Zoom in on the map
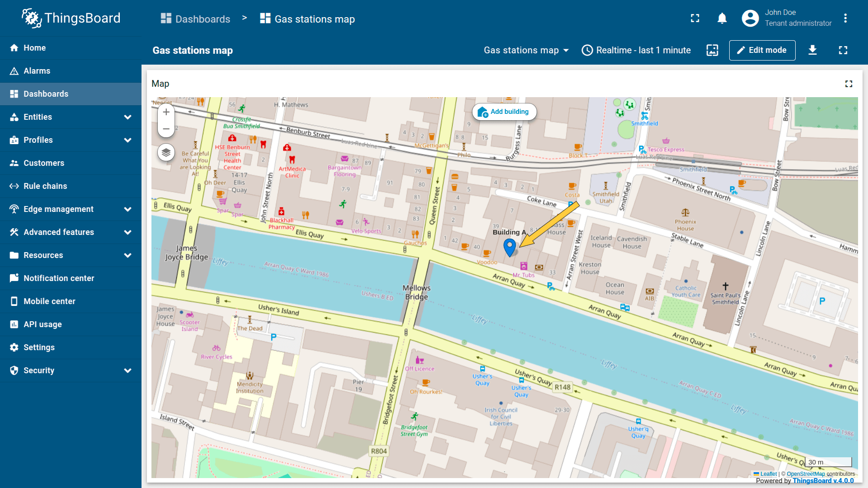Screen dimensions: 868x488 pyautogui.click(x=166, y=112)
